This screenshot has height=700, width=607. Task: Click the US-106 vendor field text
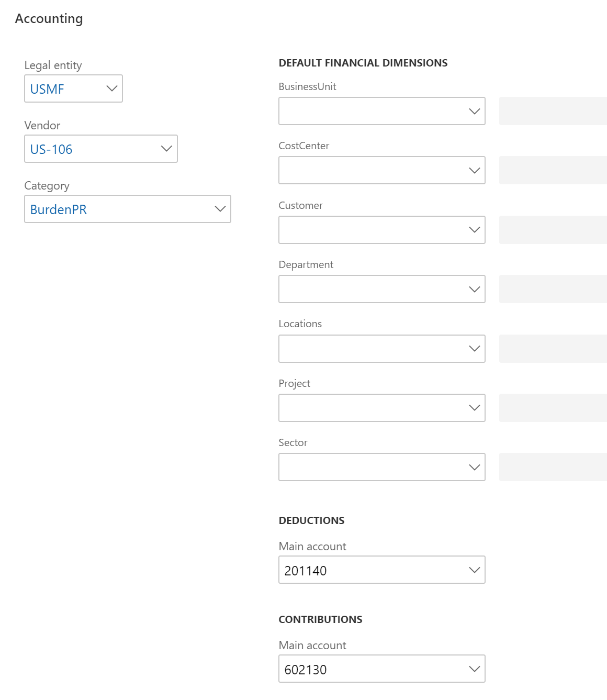(51, 149)
